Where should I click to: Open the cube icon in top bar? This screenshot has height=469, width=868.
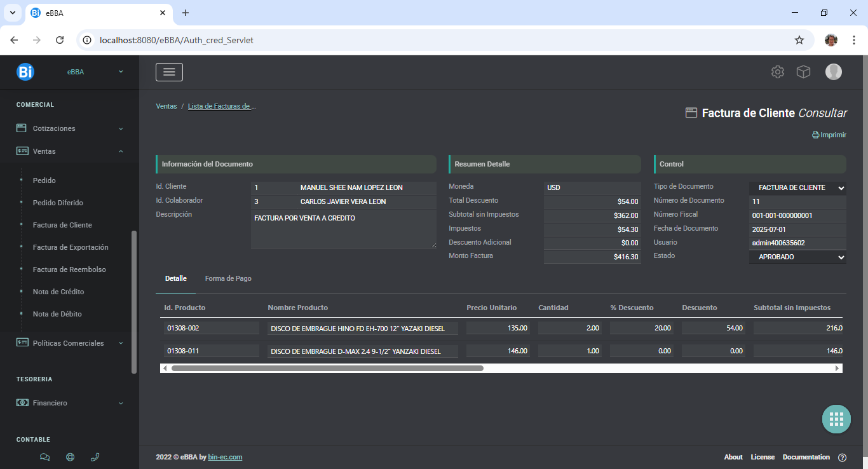point(803,72)
